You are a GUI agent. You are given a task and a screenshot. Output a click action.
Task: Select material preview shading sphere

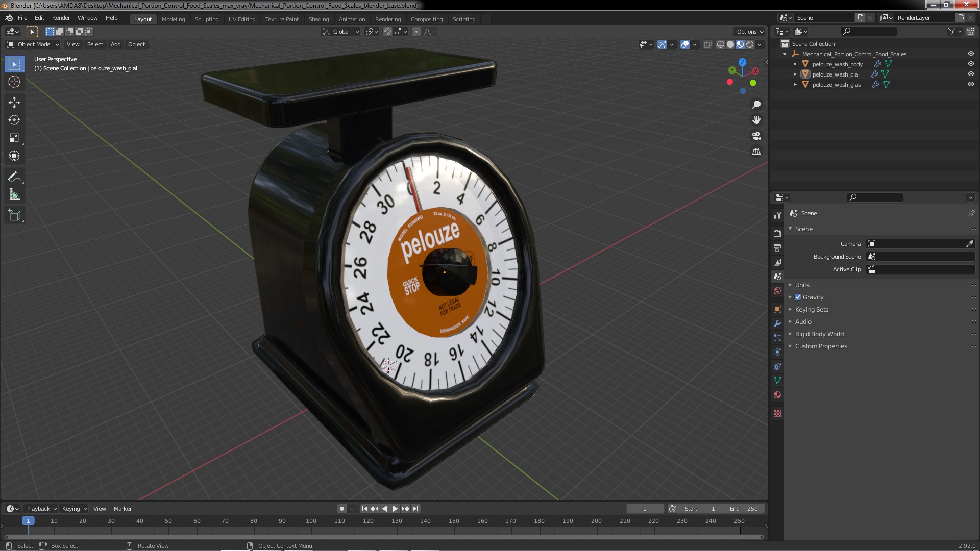(x=740, y=45)
